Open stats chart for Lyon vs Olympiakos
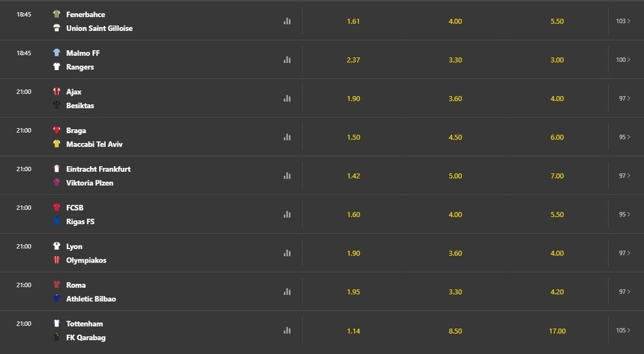This screenshot has width=644, height=354. point(287,253)
